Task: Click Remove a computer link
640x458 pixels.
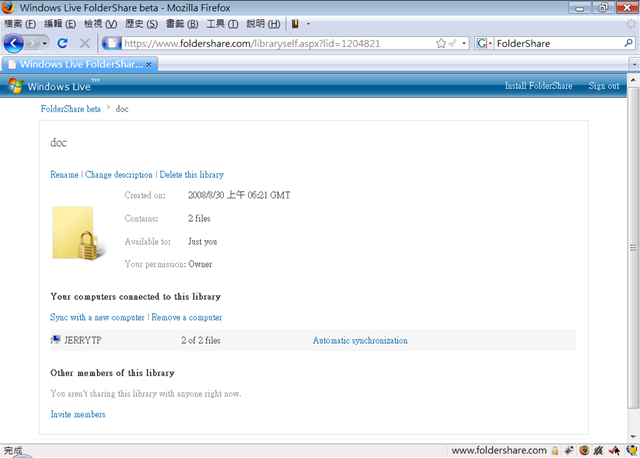Action: point(187,317)
